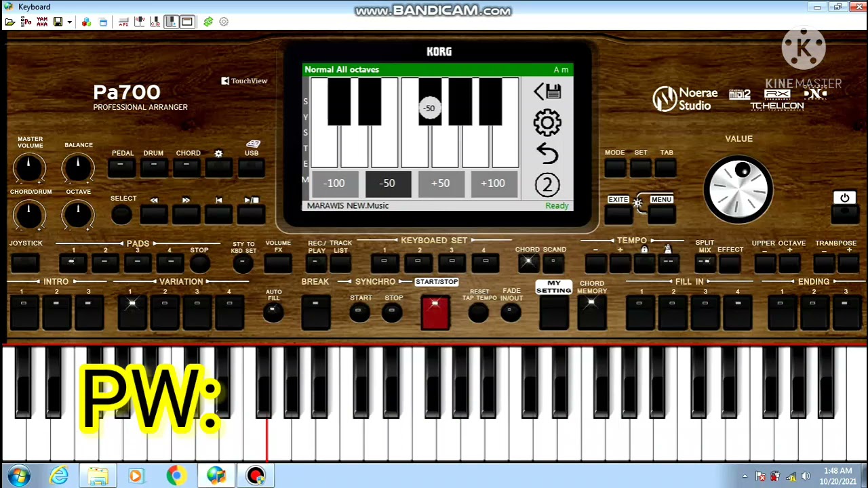
Task: Open the TRACK LIST button
Action: tap(342, 263)
